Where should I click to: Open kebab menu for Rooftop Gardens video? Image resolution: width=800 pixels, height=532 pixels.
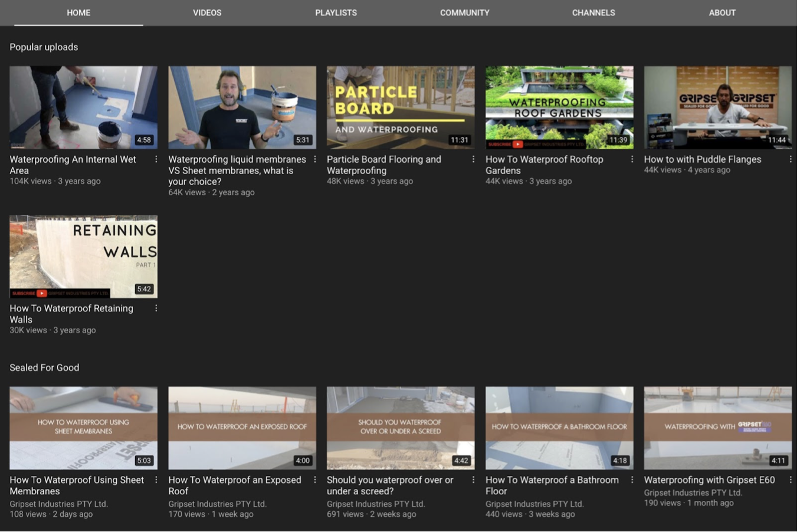(x=632, y=159)
